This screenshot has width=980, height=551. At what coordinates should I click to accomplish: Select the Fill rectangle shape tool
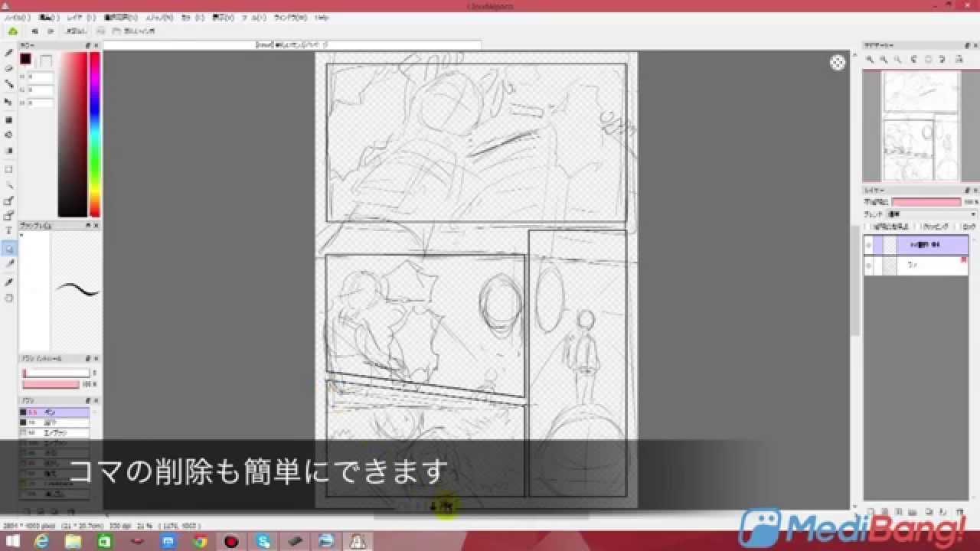(x=9, y=119)
